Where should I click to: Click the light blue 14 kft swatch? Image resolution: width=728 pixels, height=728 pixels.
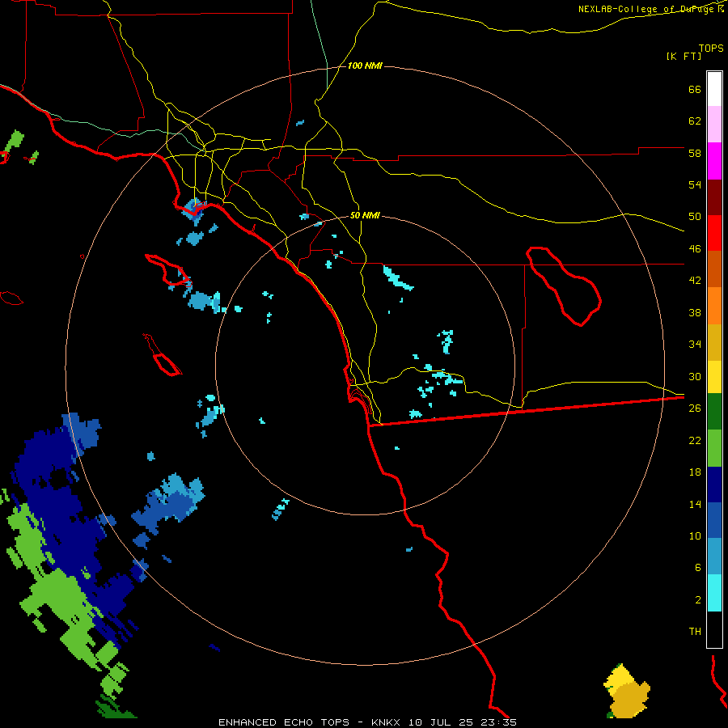pyautogui.click(x=714, y=557)
